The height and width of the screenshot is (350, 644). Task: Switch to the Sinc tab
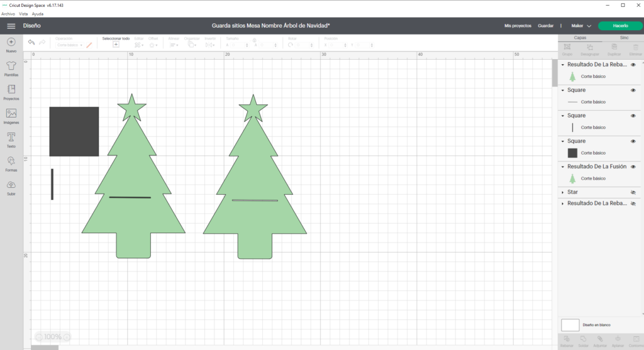624,38
